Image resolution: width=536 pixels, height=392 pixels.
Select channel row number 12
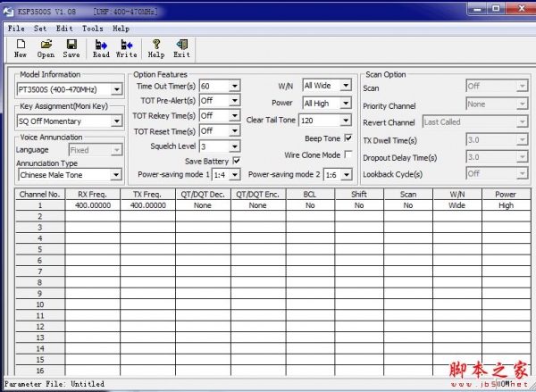(x=40, y=327)
